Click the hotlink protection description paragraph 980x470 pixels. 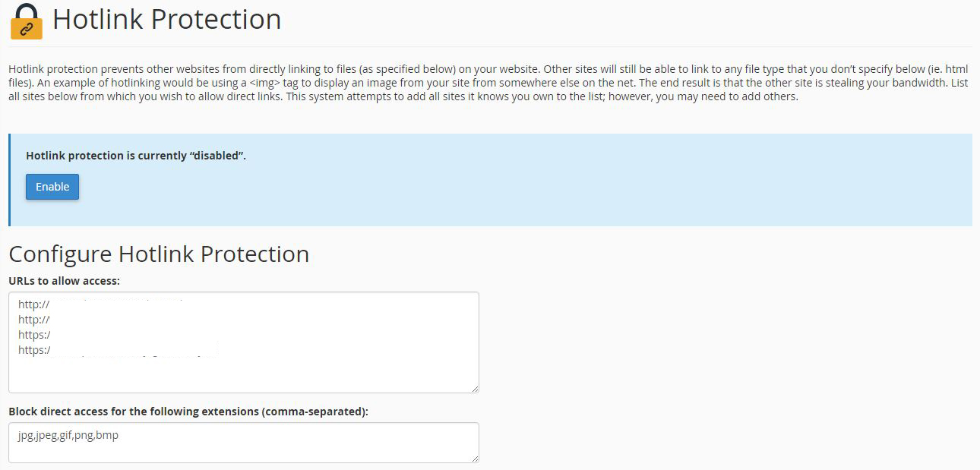[488, 83]
